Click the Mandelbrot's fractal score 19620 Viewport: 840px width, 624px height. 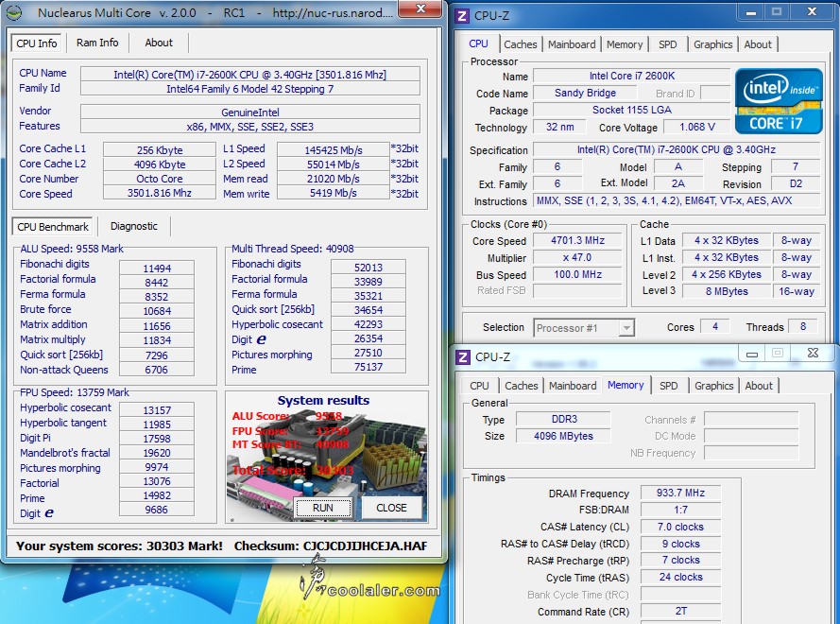tap(157, 453)
